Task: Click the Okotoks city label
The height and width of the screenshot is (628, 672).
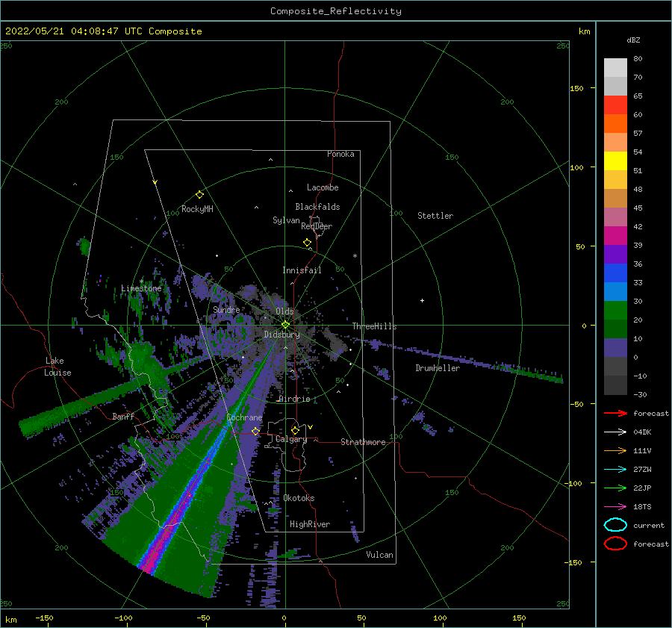Action: click(299, 498)
